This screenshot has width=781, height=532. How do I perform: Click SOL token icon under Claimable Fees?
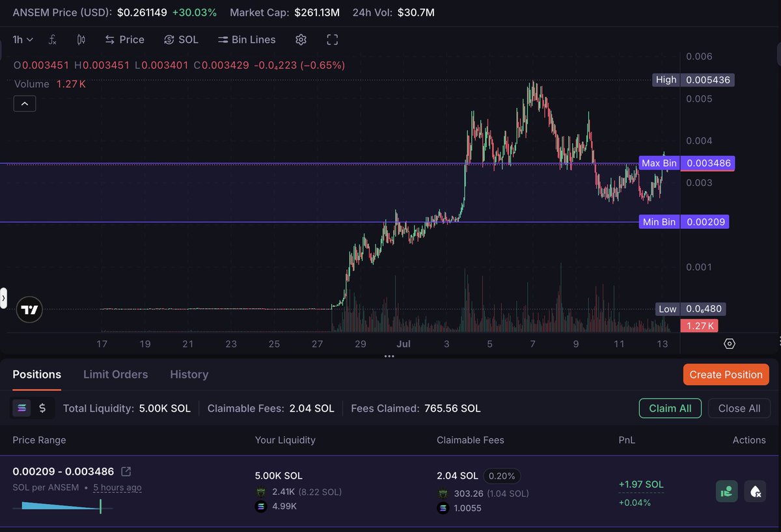tap(443, 508)
